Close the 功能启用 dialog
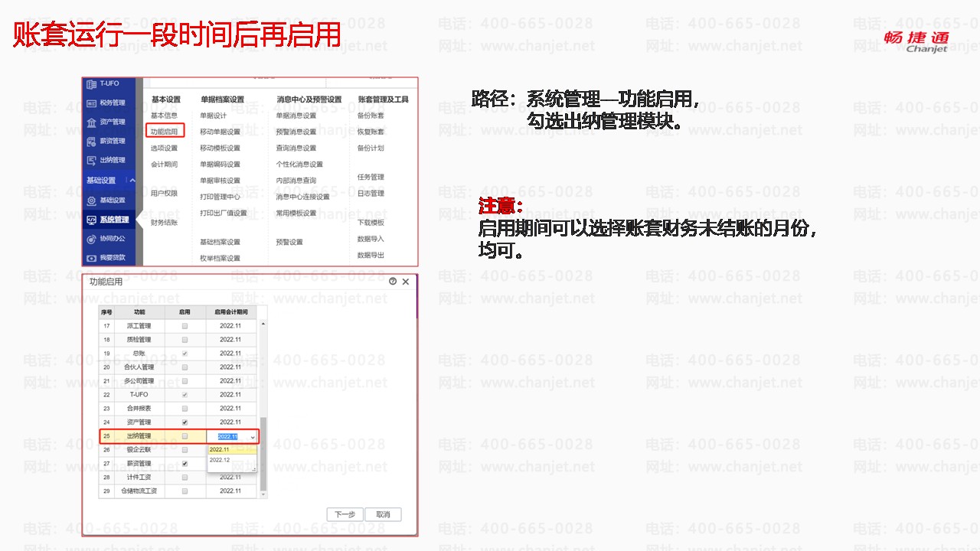This screenshot has height=551, width=980. point(406,282)
